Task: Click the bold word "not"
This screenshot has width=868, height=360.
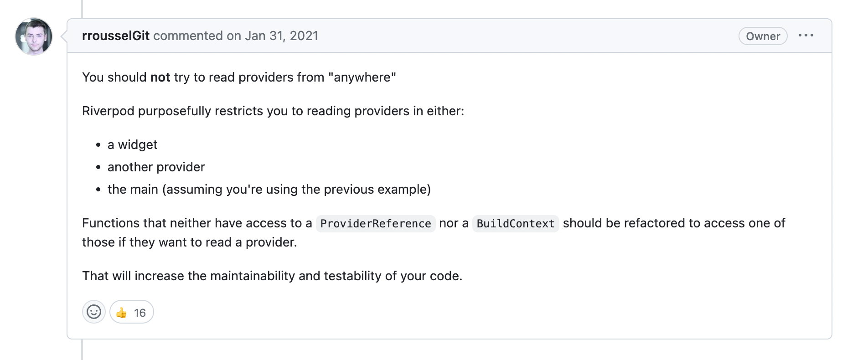Action: point(160,77)
